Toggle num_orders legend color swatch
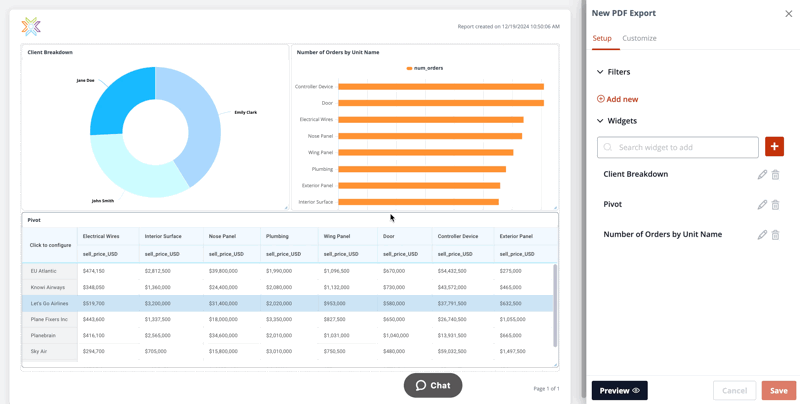The image size is (800, 404). coord(409,68)
